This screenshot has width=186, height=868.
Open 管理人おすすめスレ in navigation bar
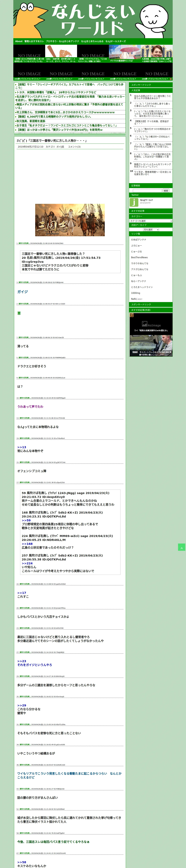pyautogui.click(x=34, y=41)
